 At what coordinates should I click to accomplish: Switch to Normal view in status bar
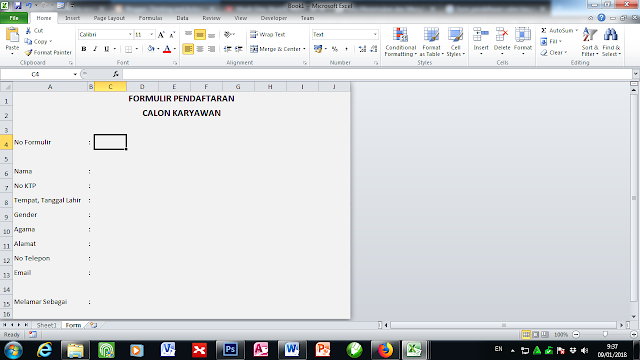526,335
